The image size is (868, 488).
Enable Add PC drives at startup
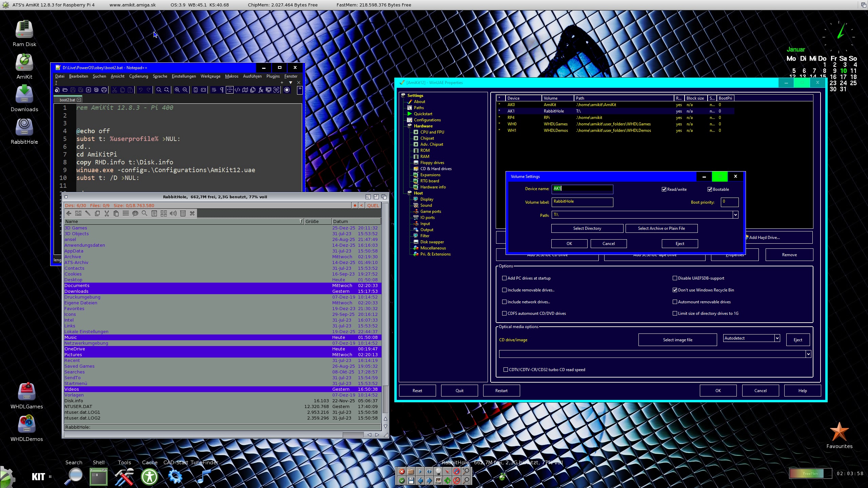tap(504, 278)
